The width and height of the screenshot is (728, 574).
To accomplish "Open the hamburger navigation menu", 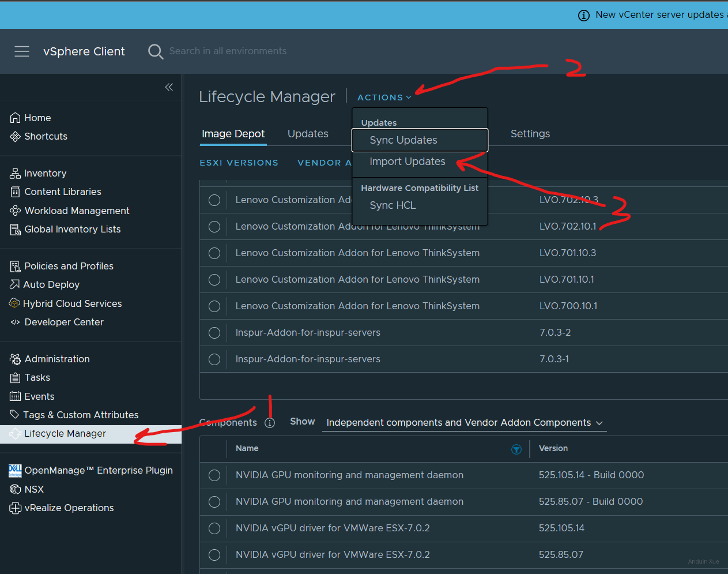I will [22, 51].
